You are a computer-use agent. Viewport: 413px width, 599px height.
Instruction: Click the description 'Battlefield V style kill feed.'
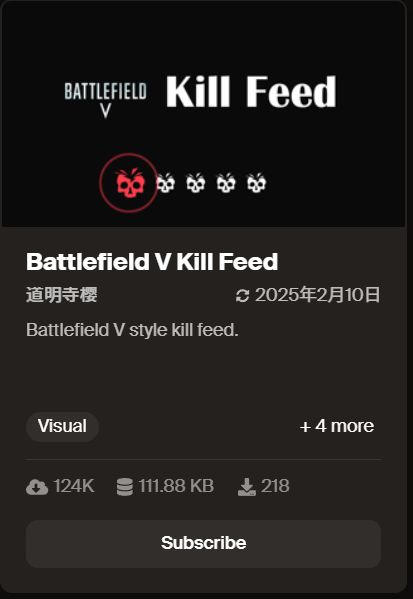point(132,330)
